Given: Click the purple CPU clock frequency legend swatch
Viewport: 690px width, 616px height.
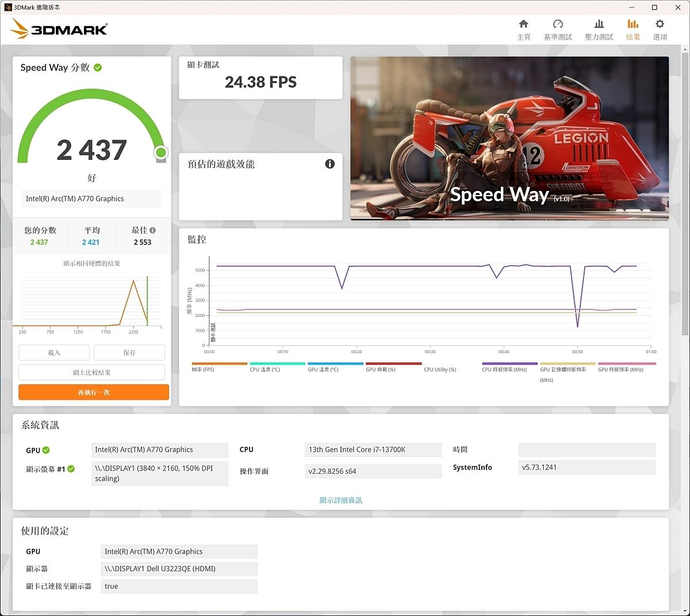Looking at the screenshot, I should 509,364.
